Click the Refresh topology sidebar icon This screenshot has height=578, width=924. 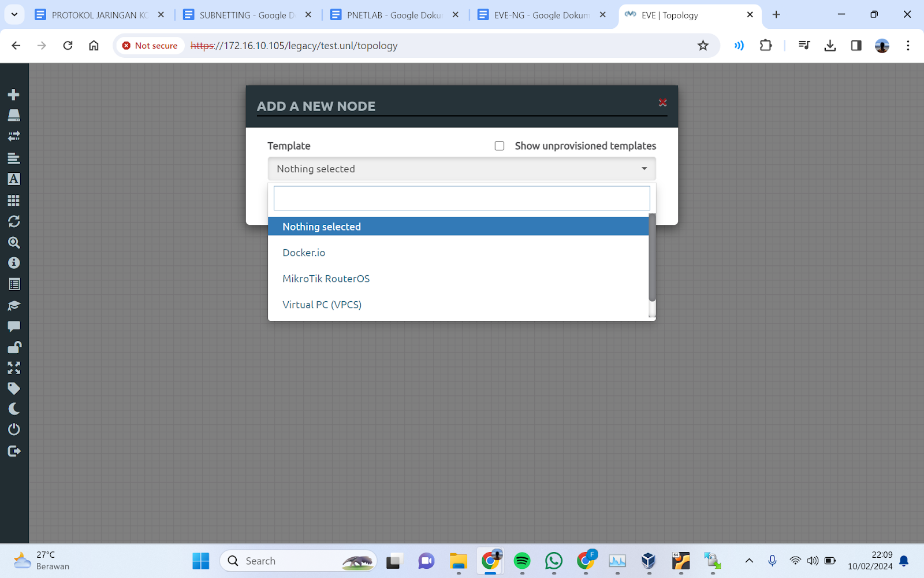click(14, 221)
